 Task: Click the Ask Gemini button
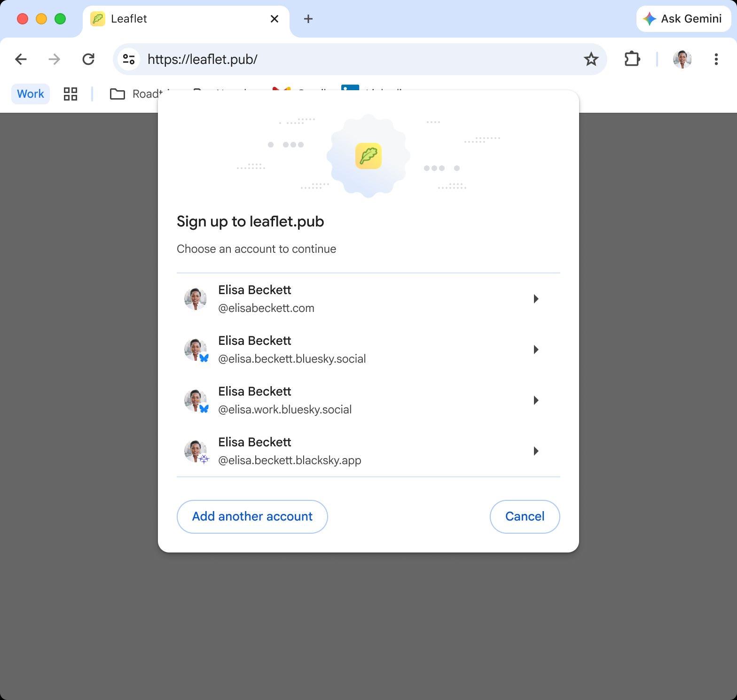(683, 19)
